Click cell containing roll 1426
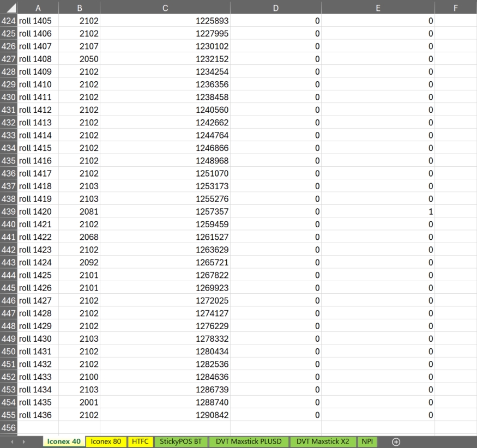 point(38,288)
